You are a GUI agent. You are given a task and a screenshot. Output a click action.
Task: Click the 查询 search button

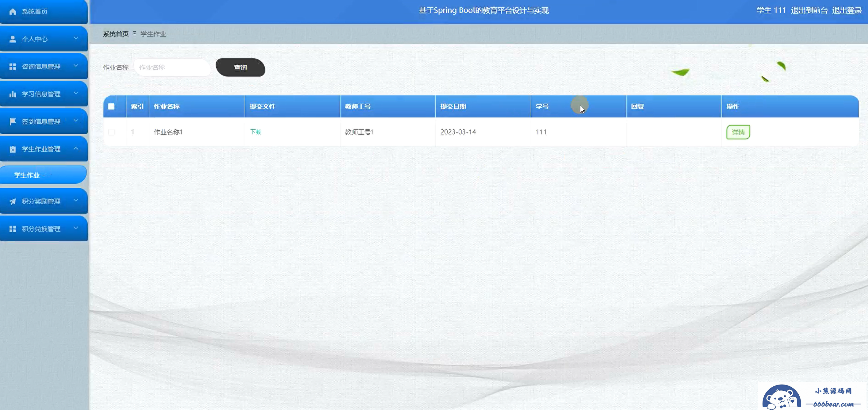click(x=240, y=67)
